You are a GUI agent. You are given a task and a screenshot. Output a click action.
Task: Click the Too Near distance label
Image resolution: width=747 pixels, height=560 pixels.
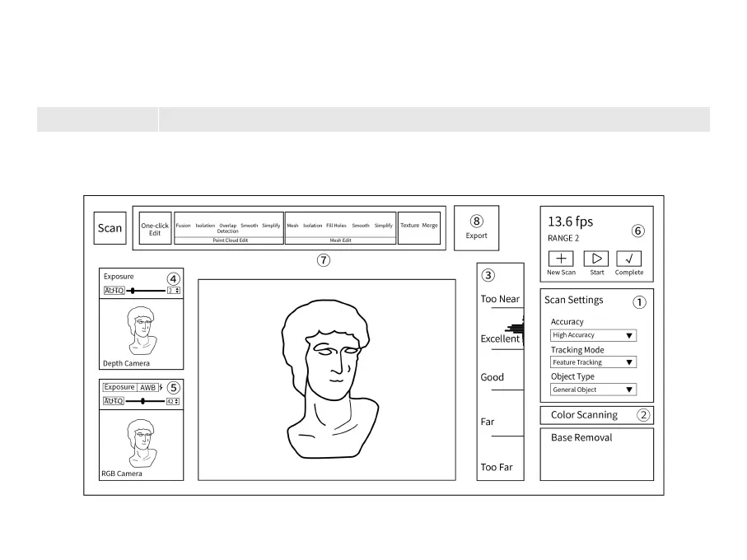pos(500,299)
